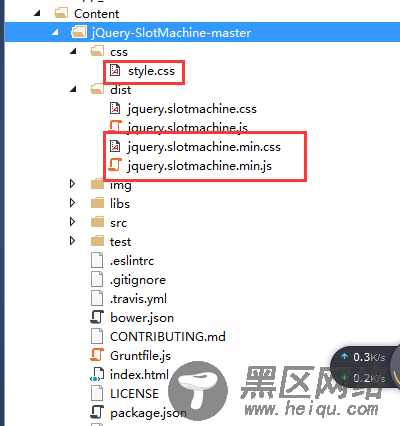Select the jquery.slotmachine.js file name

point(188,128)
